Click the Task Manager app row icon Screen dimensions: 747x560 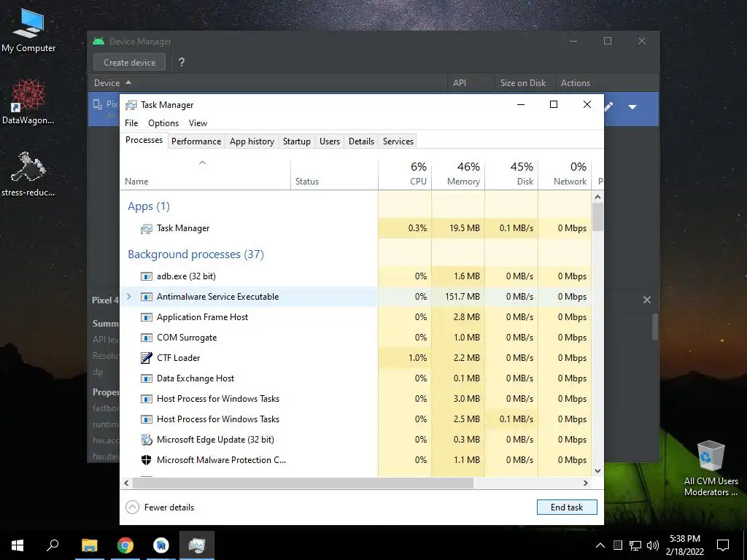pos(146,228)
